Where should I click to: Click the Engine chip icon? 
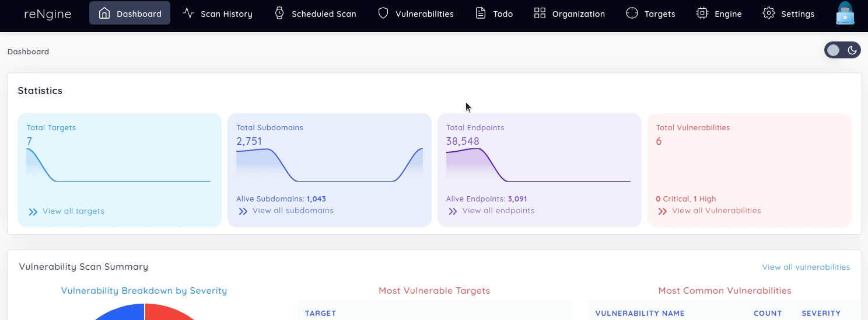pyautogui.click(x=702, y=13)
